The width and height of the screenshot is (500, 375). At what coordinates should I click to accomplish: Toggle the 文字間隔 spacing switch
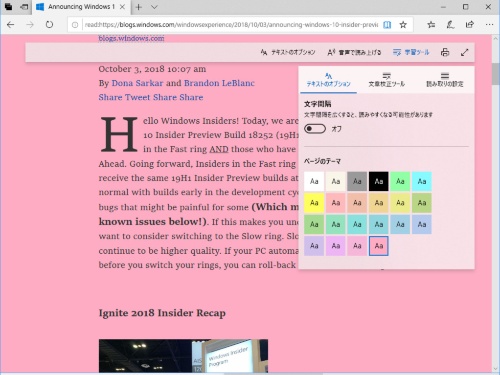(315, 129)
